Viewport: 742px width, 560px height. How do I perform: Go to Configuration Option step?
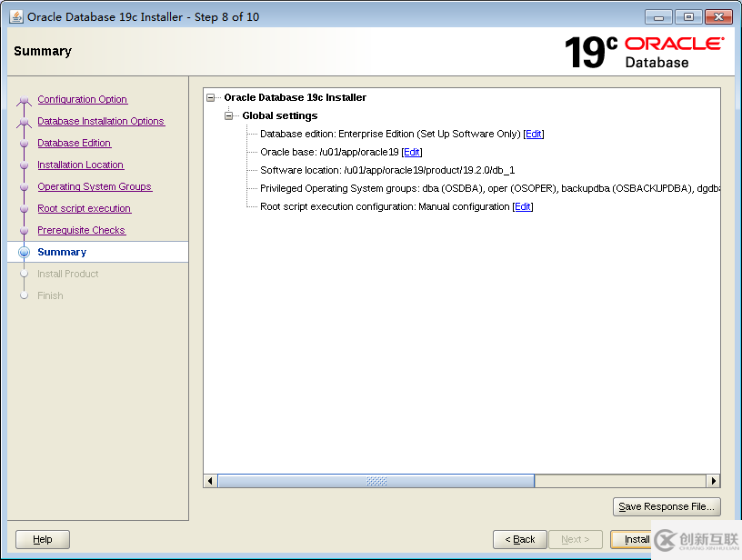pyautogui.click(x=83, y=99)
